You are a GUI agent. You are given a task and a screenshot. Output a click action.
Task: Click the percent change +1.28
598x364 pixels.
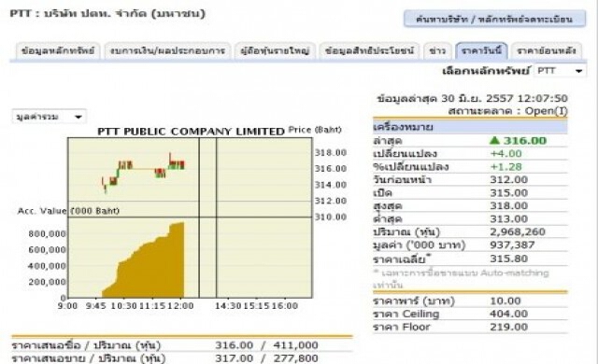(505, 167)
